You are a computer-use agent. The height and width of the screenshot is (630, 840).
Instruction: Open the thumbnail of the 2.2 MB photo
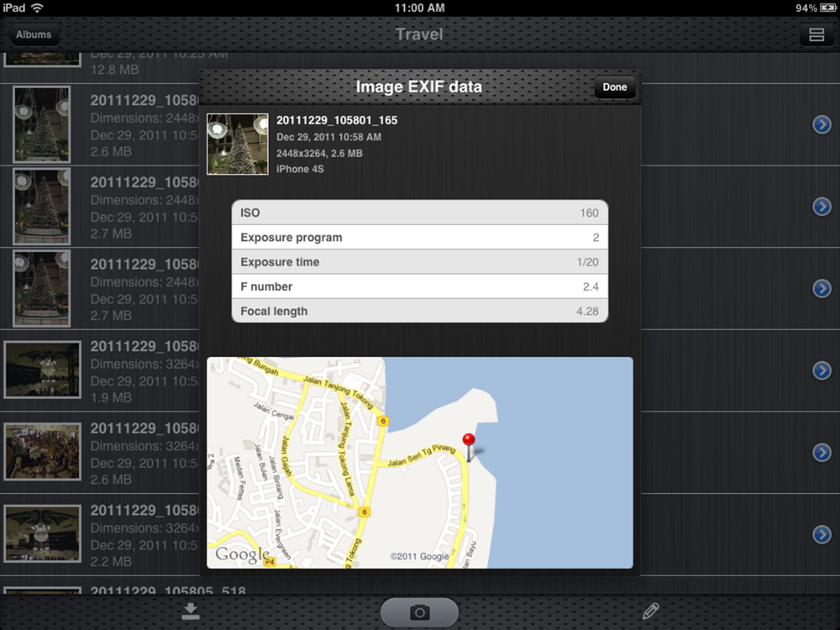[x=42, y=533]
